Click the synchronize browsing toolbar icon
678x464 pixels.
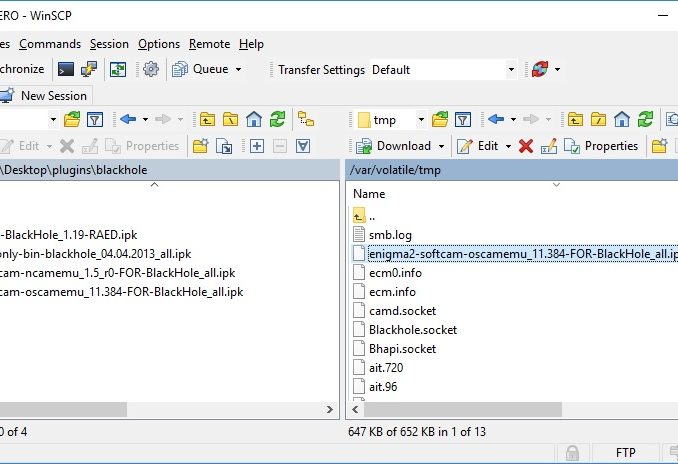[118, 69]
